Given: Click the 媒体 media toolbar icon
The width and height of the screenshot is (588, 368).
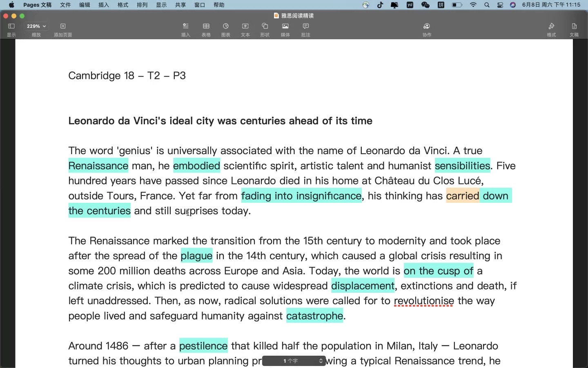Looking at the screenshot, I should click(x=285, y=26).
